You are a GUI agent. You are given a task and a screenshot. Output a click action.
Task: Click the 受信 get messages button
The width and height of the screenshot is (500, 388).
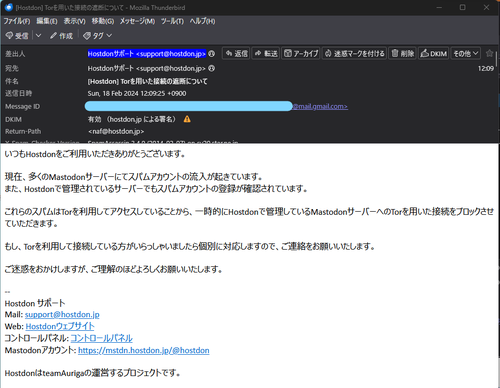point(17,36)
